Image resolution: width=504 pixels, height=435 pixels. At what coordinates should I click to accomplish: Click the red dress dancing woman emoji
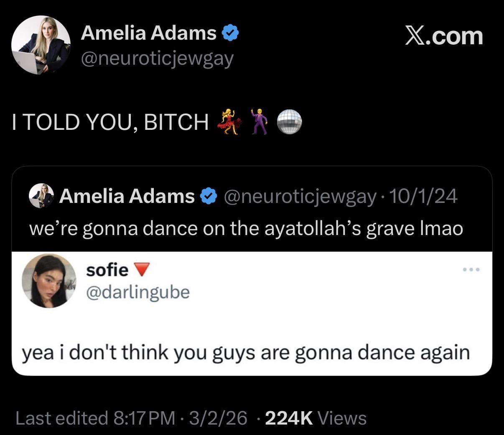tap(229, 121)
